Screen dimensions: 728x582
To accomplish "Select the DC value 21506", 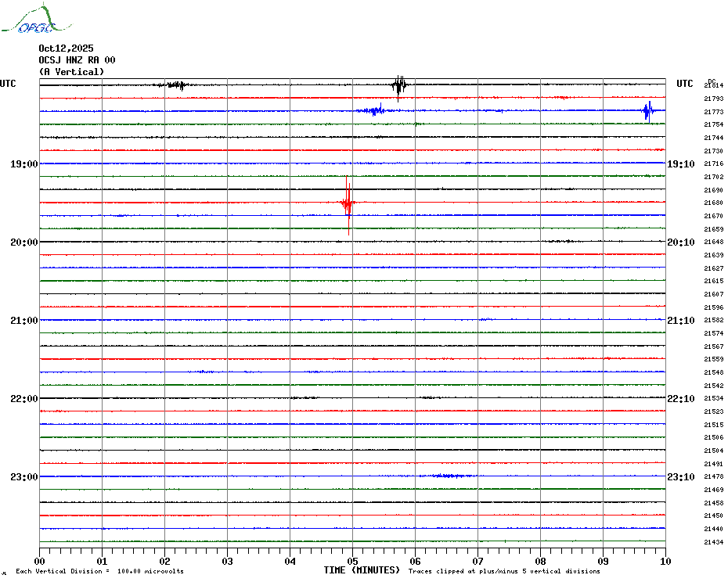I will pyautogui.click(x=714, y=437).
